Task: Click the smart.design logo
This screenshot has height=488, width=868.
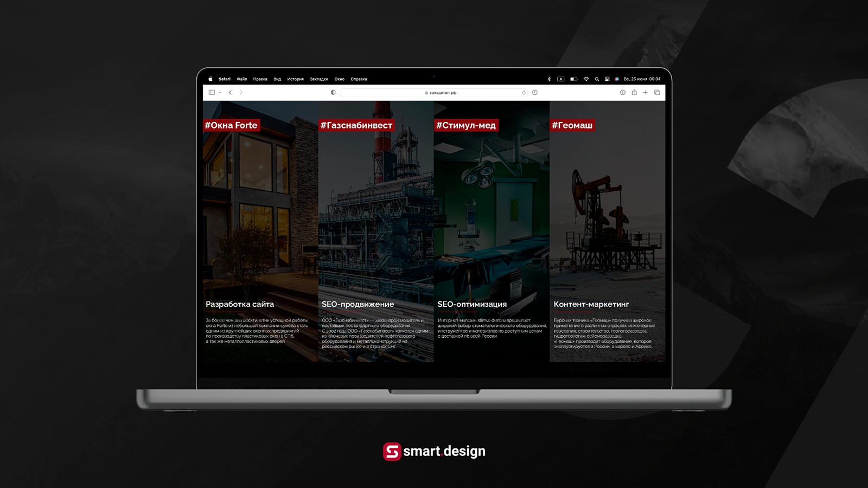Action: coord(434,452)
